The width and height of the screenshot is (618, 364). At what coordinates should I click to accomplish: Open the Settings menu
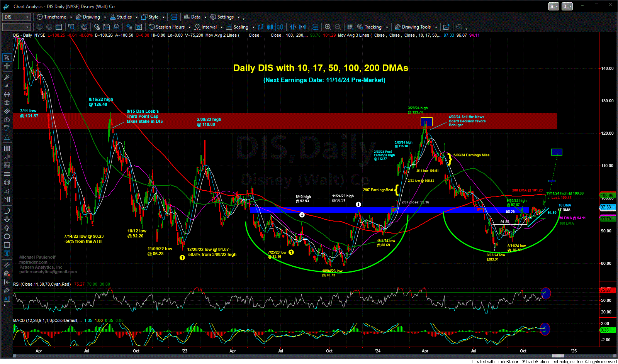(225, 17)
